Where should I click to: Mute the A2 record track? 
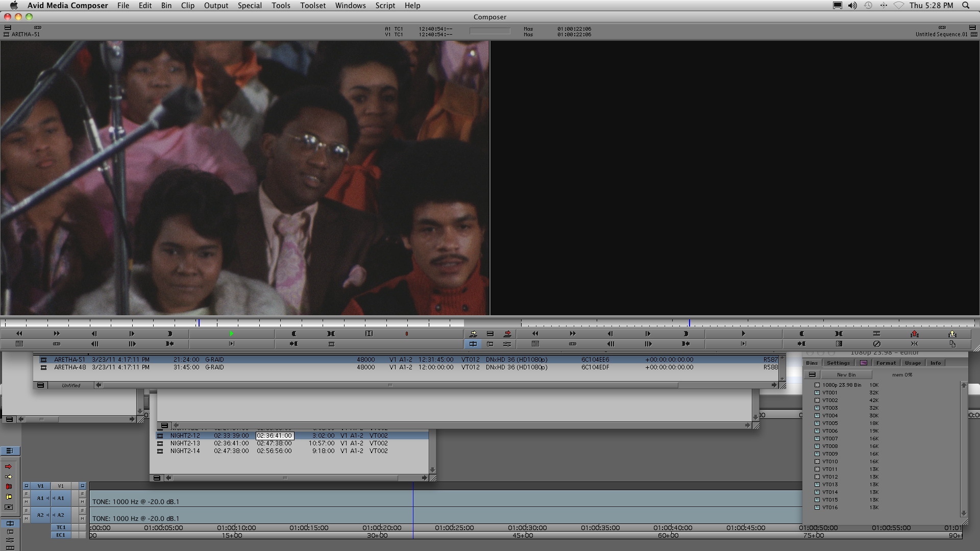(x=82, y=519)
